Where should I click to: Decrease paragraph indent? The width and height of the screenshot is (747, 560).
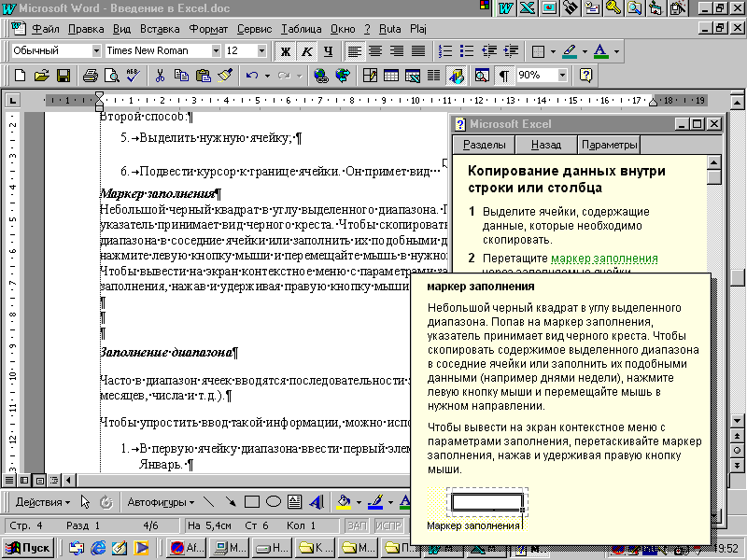[488, 51]
